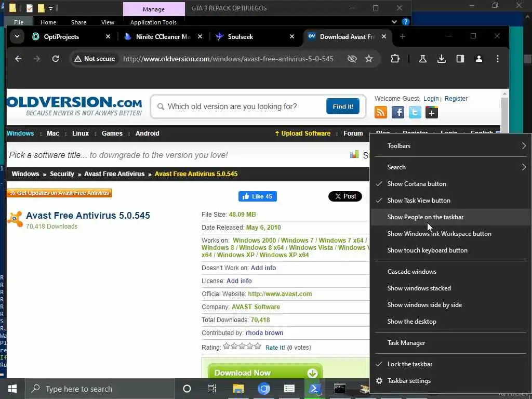Click the browser address bar URL
The width and height of the screenshot is (532, 399).
tap(228, 59)
